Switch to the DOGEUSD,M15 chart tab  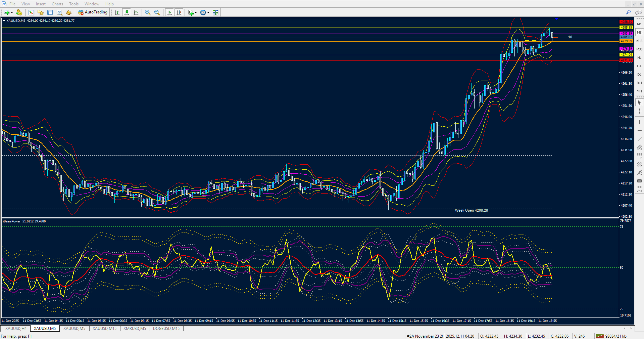[x=166, y=329]
